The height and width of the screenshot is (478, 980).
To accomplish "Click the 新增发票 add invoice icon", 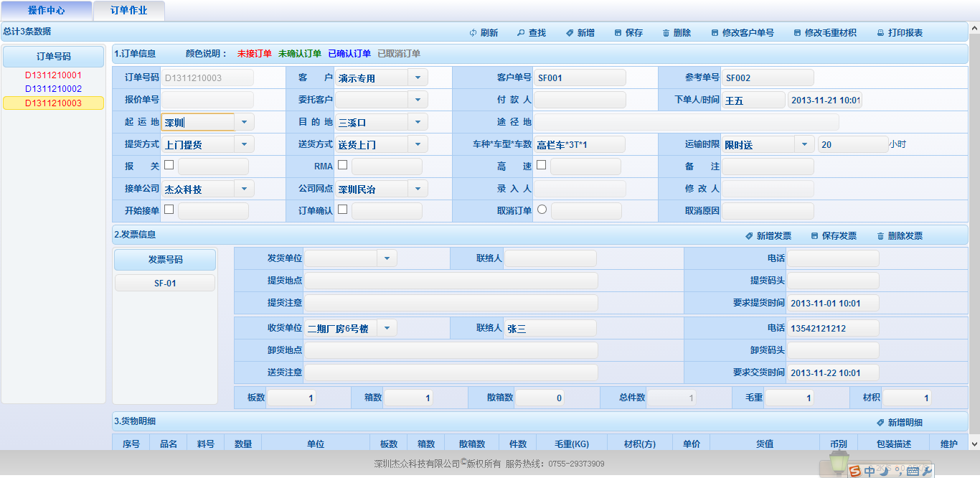I will [749, 236].
